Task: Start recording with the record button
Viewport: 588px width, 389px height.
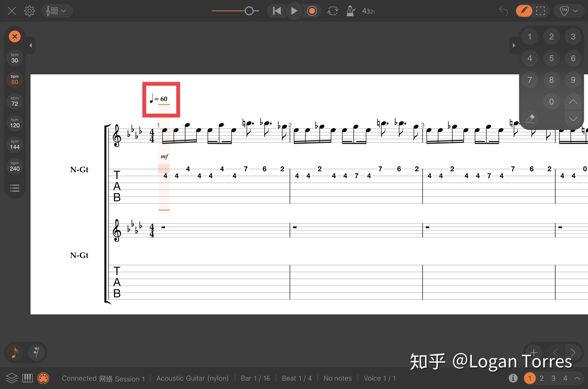Action: (x=312, y=11)
